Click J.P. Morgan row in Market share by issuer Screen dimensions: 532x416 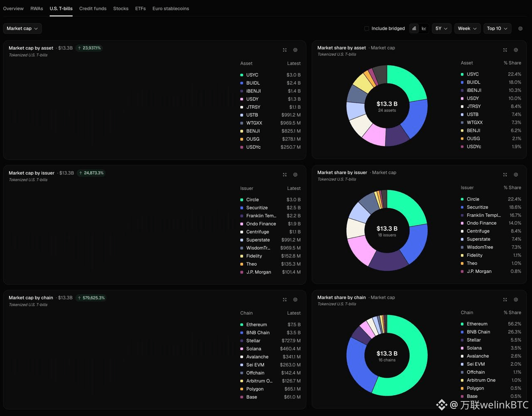click(x=491, y=272)
